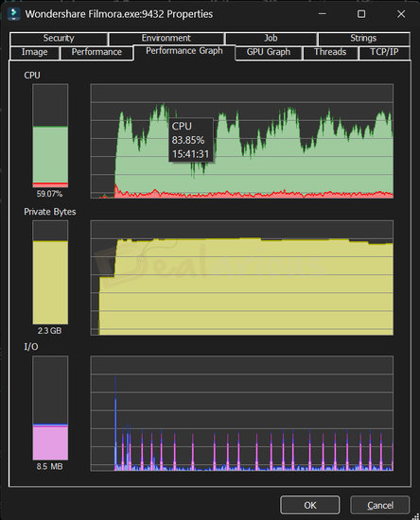This screenshot has height=520, width=420.
Task: Click the Cancel button
Action: [x=380, y=505]
